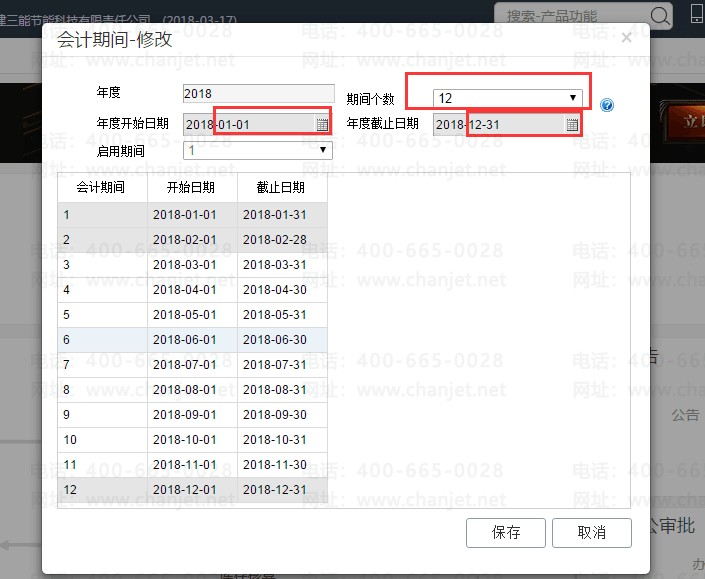Select period 12 row number cell
The width and height of the screenshot is (705, 579).
103,490
